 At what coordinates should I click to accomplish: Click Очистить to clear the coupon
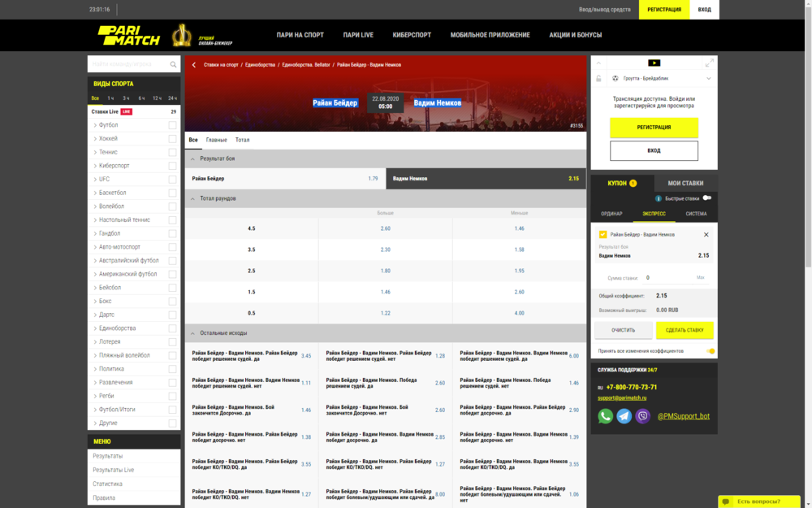[x=623, y=330]
